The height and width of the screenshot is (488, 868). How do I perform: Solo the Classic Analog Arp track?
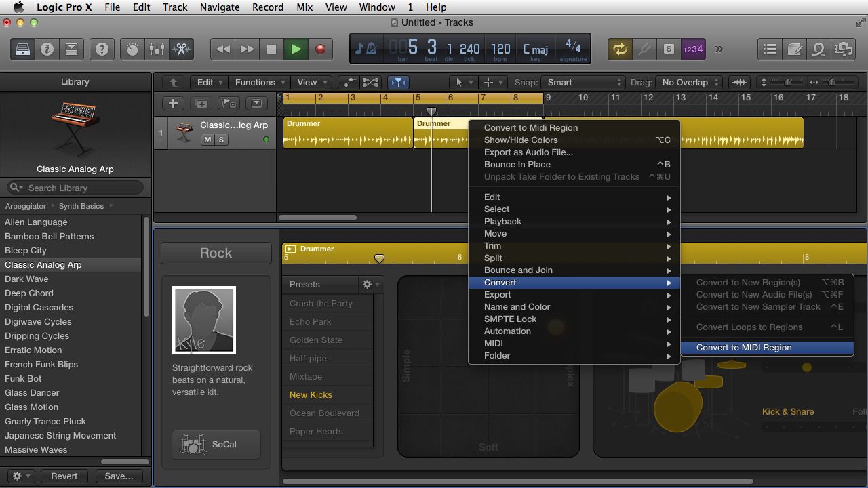[x=221, y=139]
